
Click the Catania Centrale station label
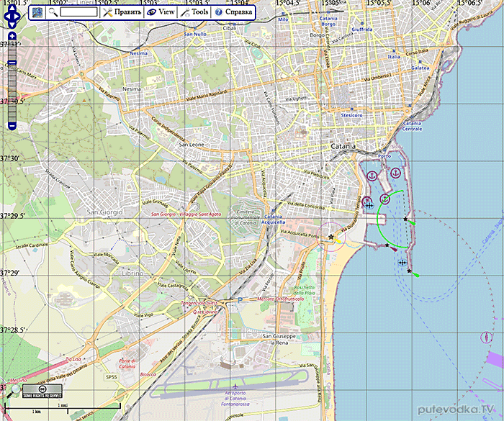tap(412, 126)
